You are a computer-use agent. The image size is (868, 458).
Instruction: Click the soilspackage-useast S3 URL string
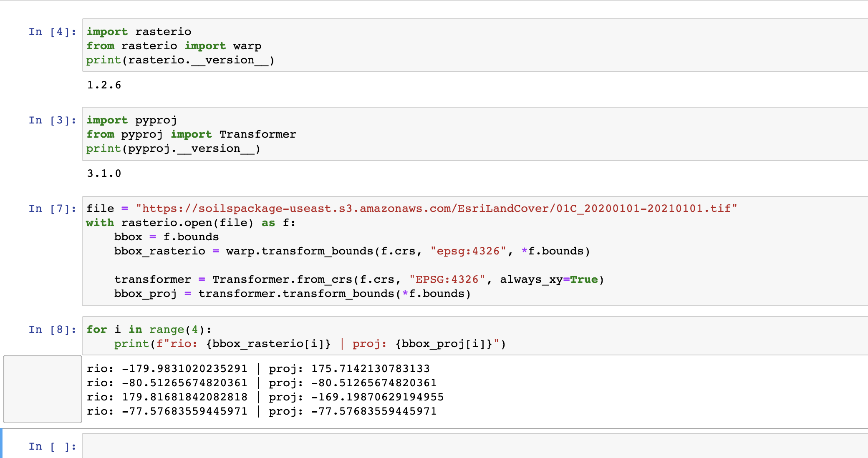tap(436, 209)
